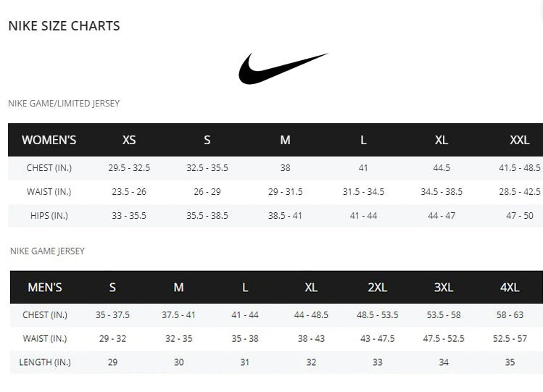The width and height of the screenshot is (543, 392).
Task: Select the 4XL column header
Action: tap(510, 287)
